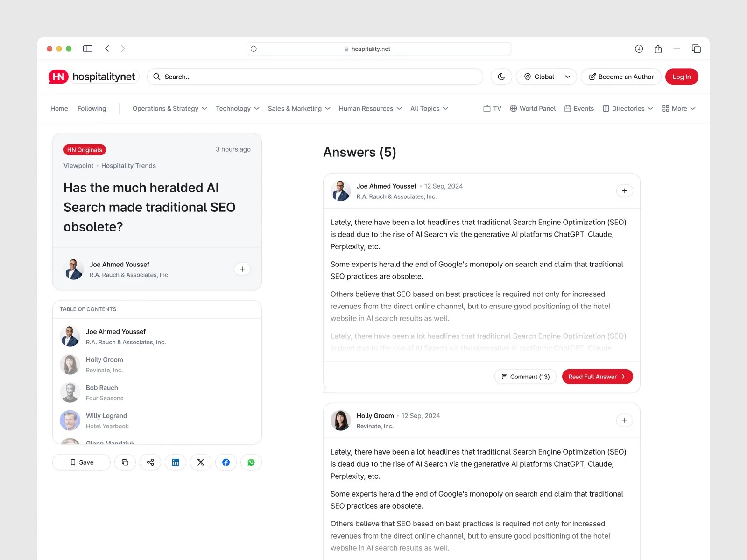Share the article via WhatsApp

[x=251, y=462]
